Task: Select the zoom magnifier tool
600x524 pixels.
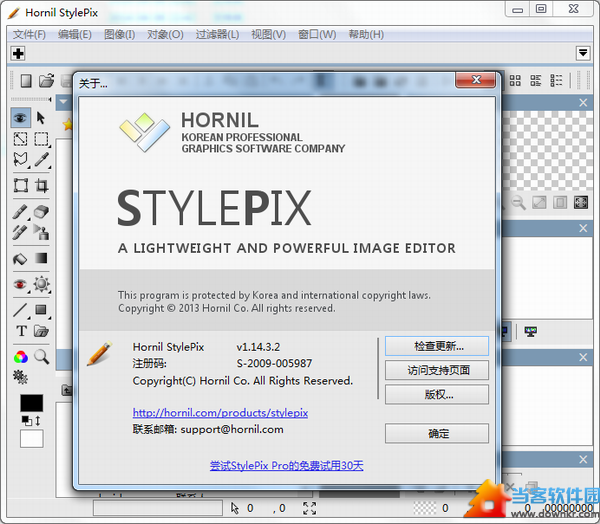Action: (x=41, y=357)
